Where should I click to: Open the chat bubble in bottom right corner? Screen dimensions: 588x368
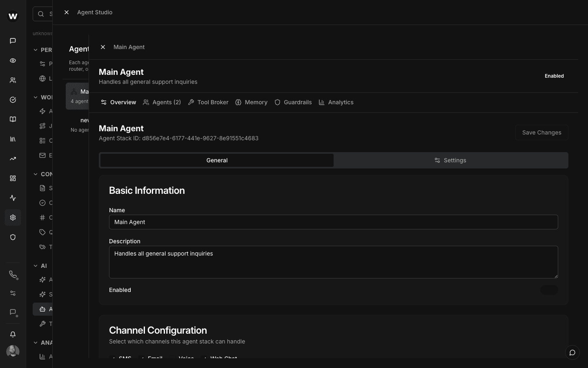(x=572, y=352)
